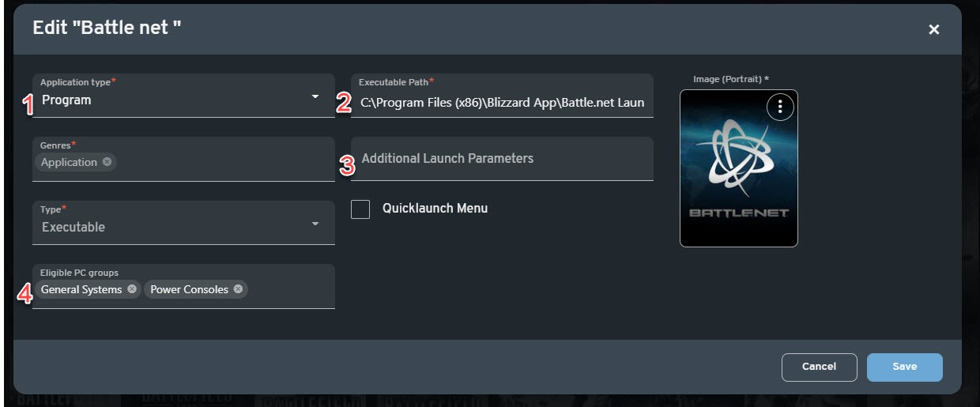Click the Quicklaunch Menu label

click(x=435, y=209)
